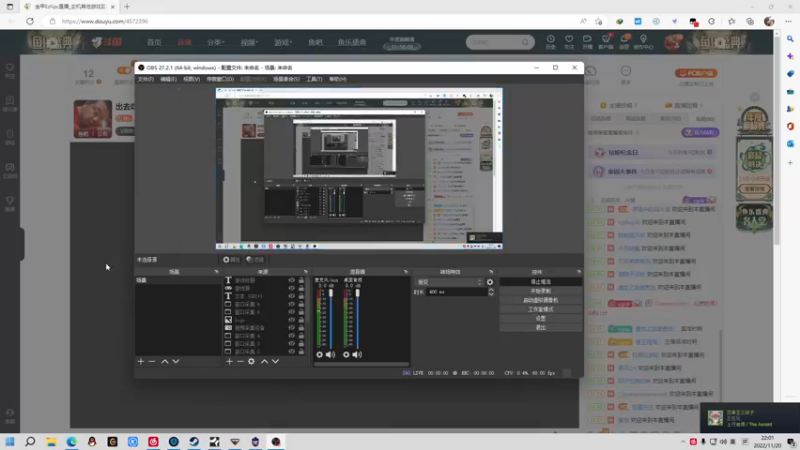Open microphone channel settings gear in the mixer

coord(319,354)
